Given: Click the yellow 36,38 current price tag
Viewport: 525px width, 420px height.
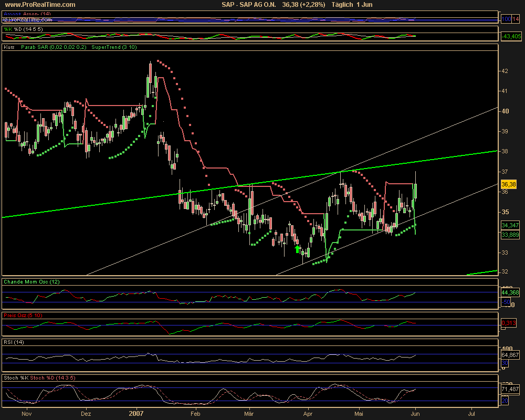Looking at the screenshot, I should [x=509, y=185].
